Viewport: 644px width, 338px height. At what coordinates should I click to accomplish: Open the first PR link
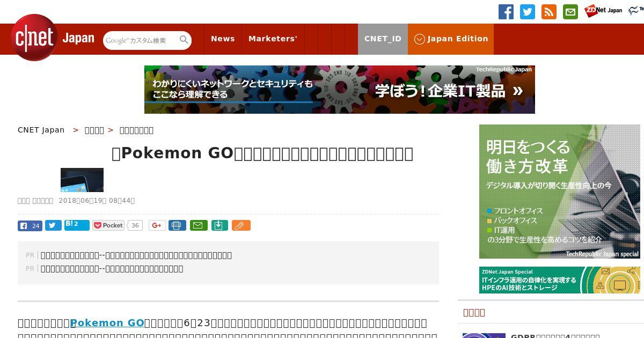(x=136, y=255)
